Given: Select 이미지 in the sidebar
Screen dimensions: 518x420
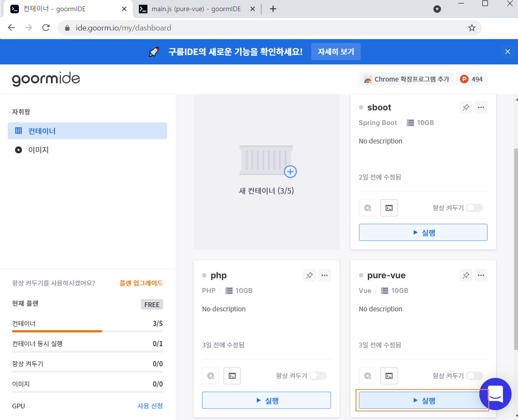Looking at the screenshot, I should pyautogui.click(x=87, y=150).
